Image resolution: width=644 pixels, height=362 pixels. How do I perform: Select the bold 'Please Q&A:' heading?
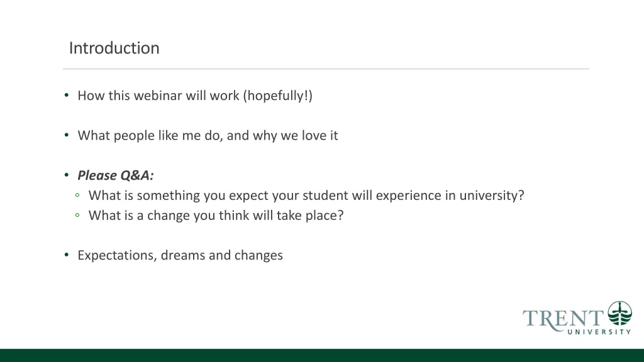116,175
